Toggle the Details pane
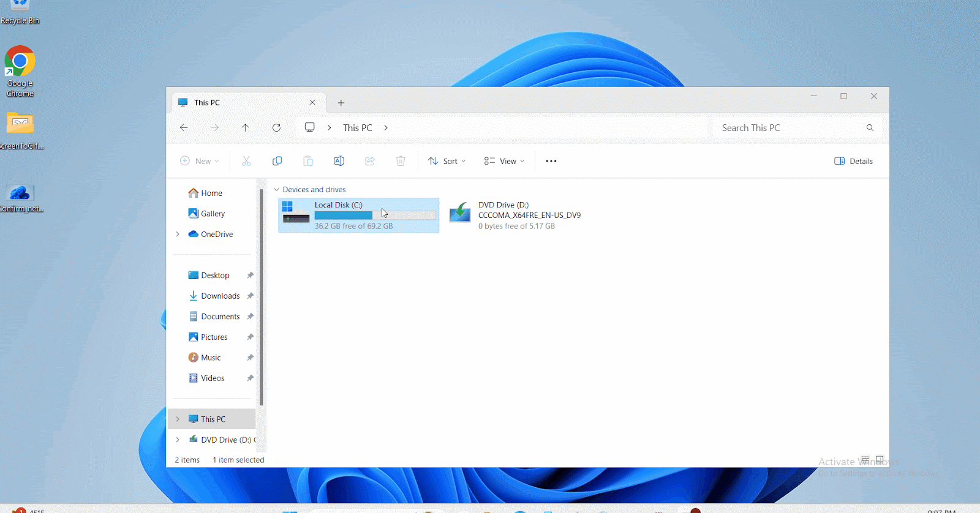 [853, 161]
